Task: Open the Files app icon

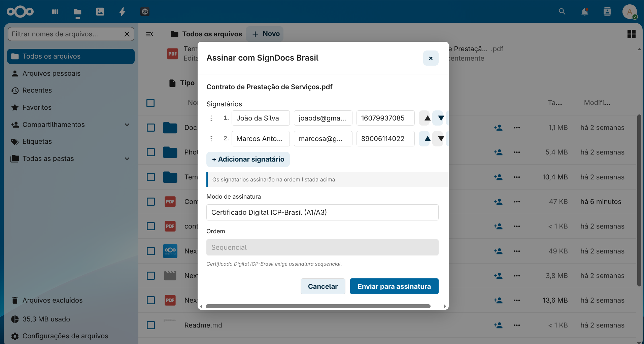Action: pos(77,12)
